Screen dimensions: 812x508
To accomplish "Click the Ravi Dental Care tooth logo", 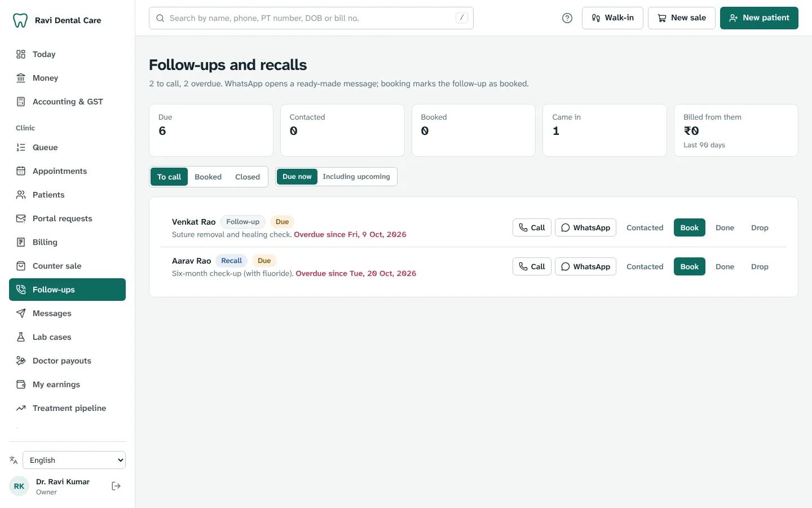I will coord(20,20).
